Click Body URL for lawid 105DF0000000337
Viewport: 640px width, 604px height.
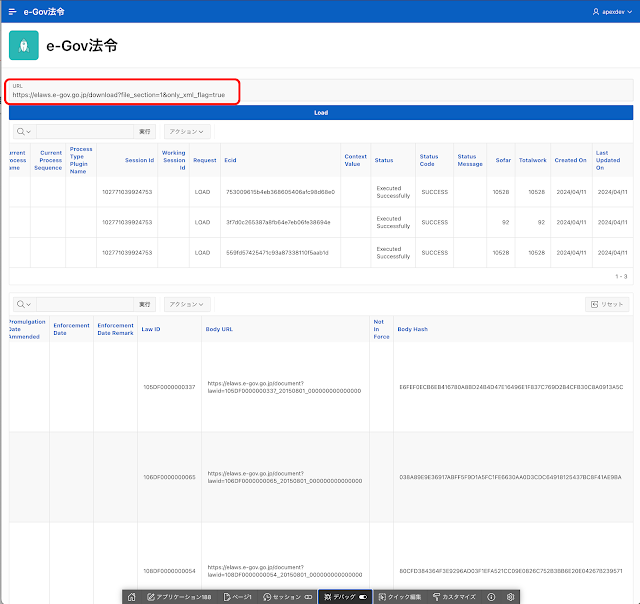click(x=284, y=387)
